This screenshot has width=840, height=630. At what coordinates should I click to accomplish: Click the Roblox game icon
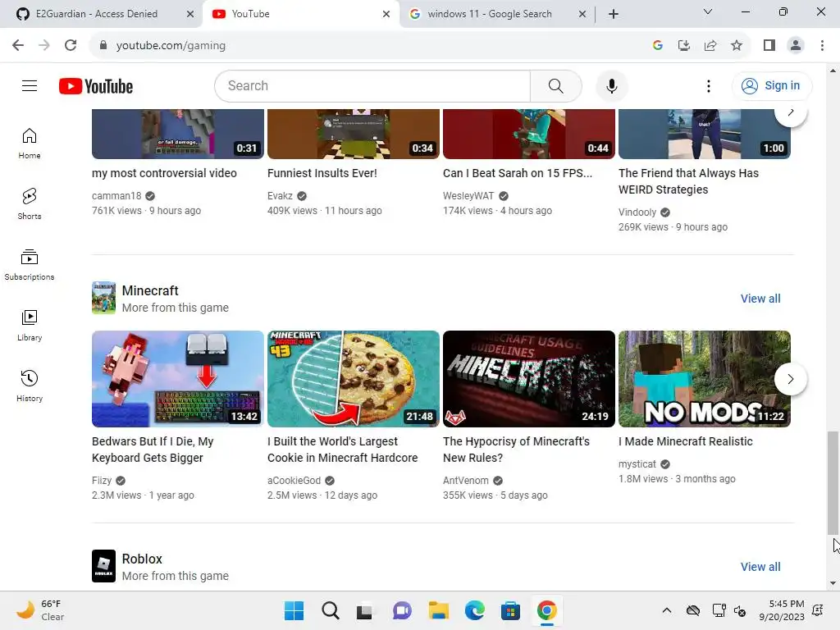[x=103, y=566]
